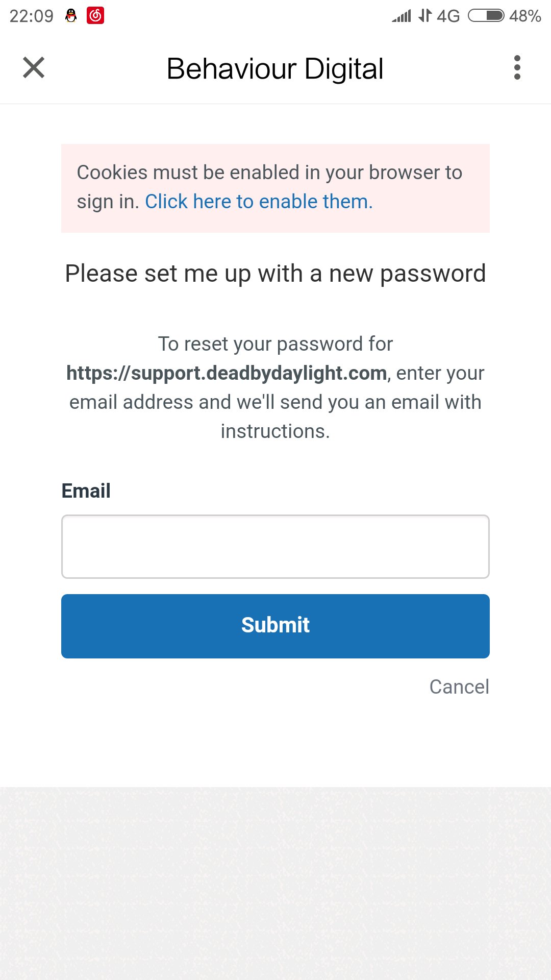The width and height of the screenshot is (551, 980).
Task: Tap the bold support.deadbydaylight.com URL text
Action: (227, 373)
